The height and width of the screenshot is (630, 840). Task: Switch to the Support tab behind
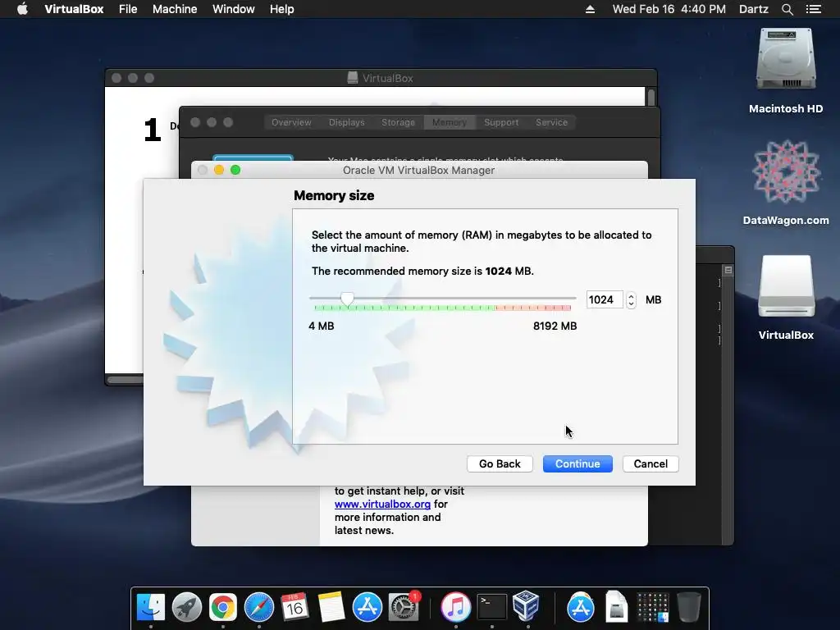[501, 122]
